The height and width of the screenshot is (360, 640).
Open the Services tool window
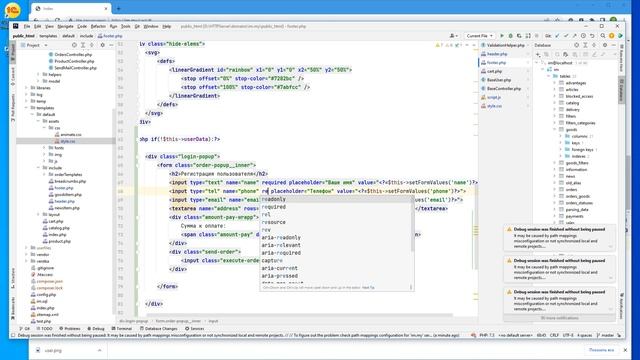[x=194, y=329]
